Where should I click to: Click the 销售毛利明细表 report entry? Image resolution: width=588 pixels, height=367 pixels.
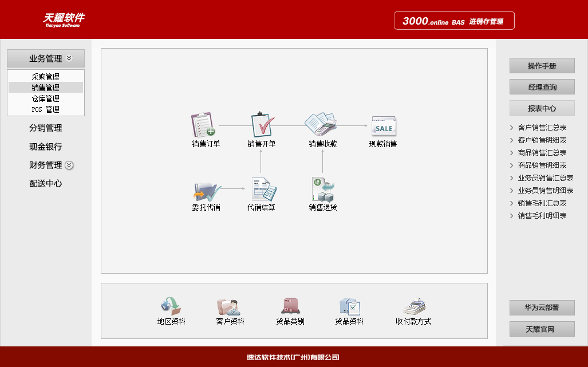click(542, 215)
